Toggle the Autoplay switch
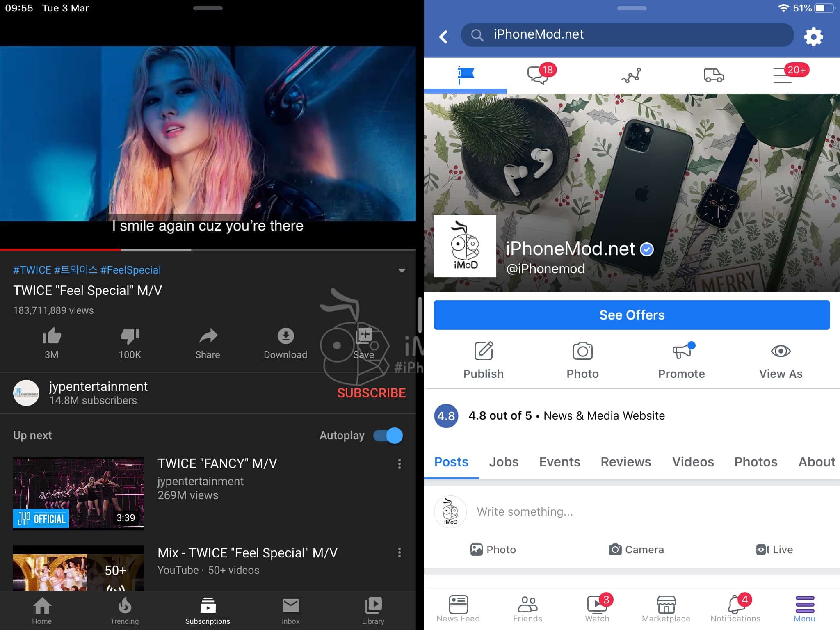840x630 pixels. click(x=388, y=436)
